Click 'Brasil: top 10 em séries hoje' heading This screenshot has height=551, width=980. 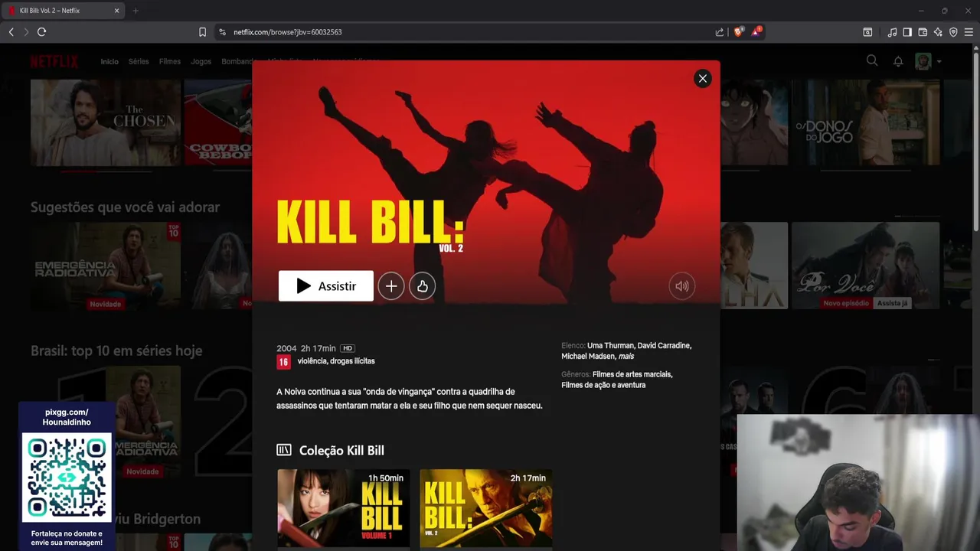click(x=116, y=350)
